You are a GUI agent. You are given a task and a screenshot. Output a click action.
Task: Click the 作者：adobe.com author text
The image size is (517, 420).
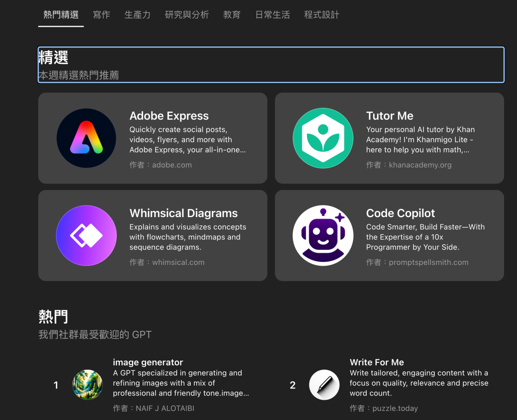coord(160,165)
